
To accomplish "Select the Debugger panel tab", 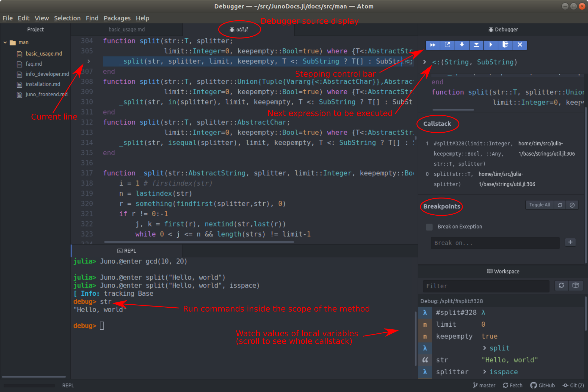I will click(x=503, y=30).
